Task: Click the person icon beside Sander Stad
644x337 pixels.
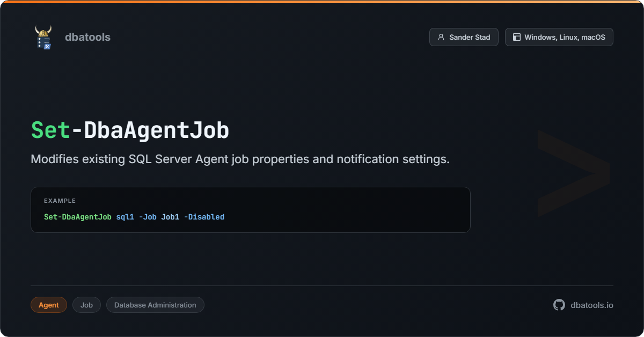Action: point(441,37)
